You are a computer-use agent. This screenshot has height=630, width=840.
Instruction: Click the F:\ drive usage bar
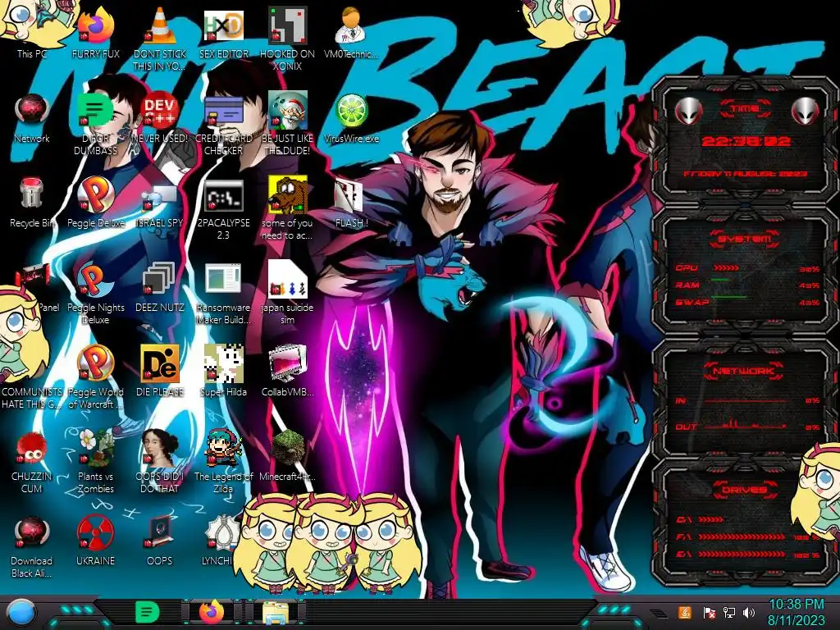[742, 536]
